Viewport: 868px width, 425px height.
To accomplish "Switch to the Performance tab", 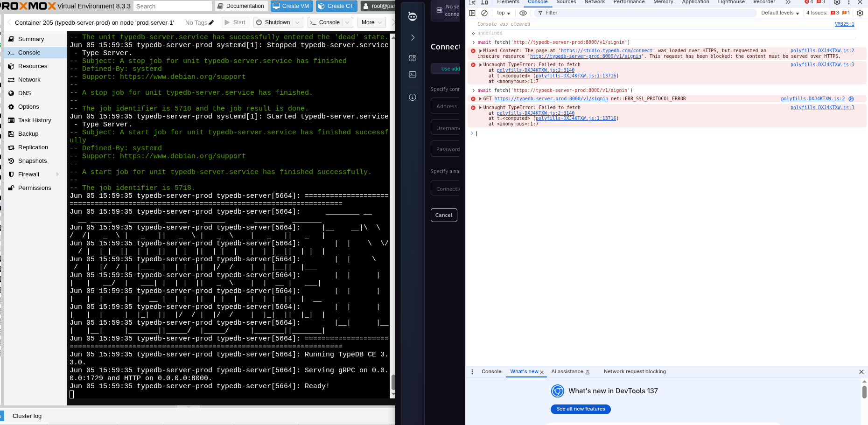I will click(629, 2).
